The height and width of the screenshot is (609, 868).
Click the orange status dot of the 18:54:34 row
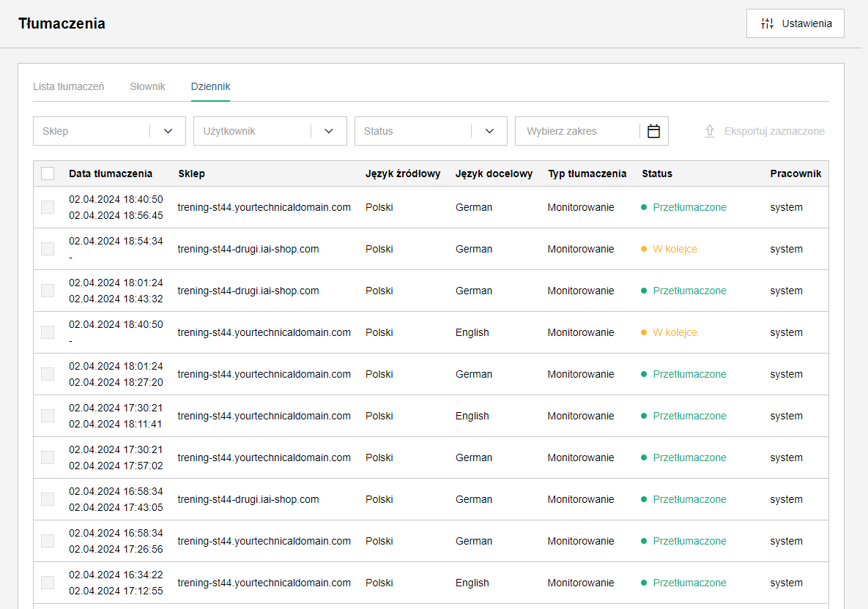[x=644, y=249]
